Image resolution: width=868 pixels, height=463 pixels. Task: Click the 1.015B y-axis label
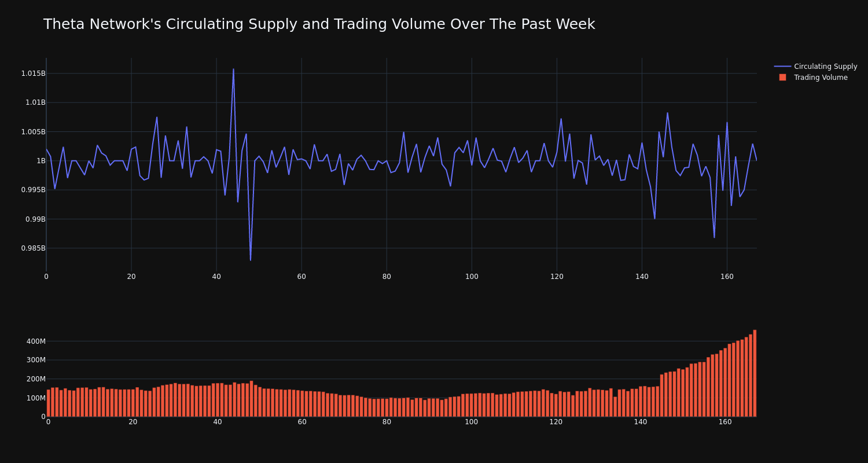point(33,74)
